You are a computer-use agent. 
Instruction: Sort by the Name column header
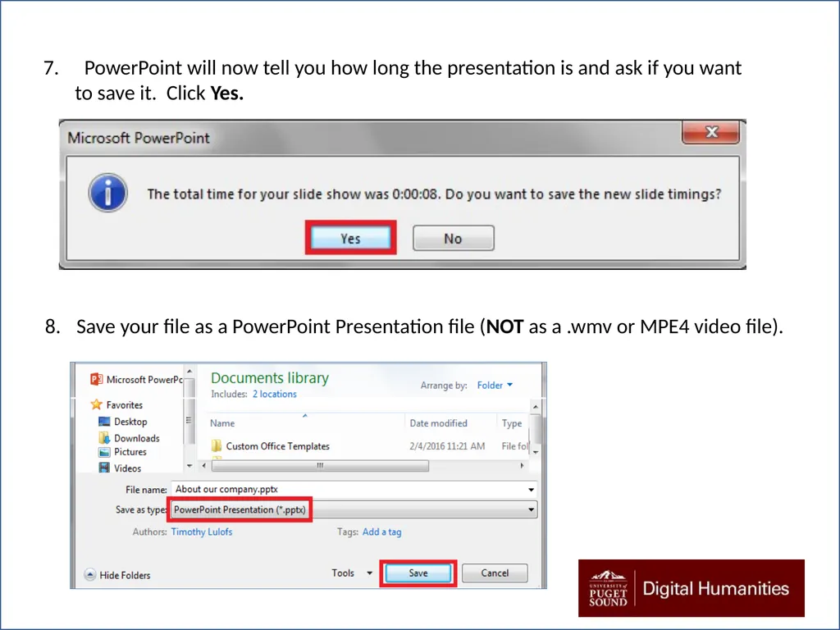[222, 423]
